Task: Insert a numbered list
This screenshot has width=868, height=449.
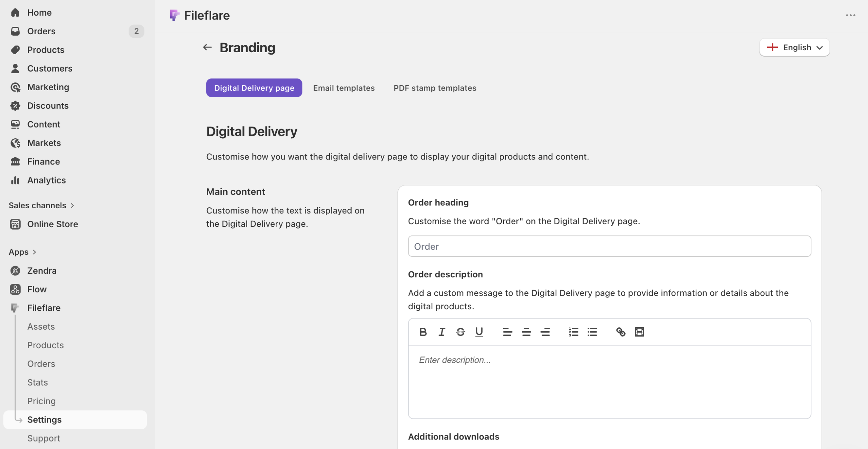Action: [573, 332]
